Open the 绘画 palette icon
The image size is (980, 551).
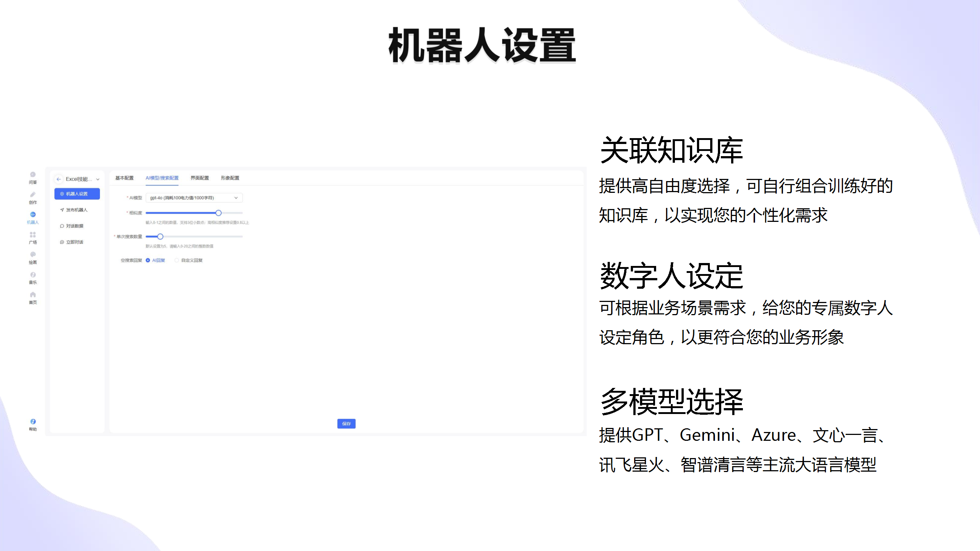point(33,255)
